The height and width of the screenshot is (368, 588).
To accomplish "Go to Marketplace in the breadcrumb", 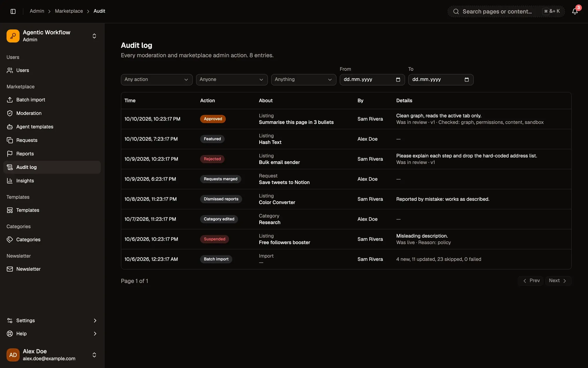I will pyautogui.click(x=69, y=11).
